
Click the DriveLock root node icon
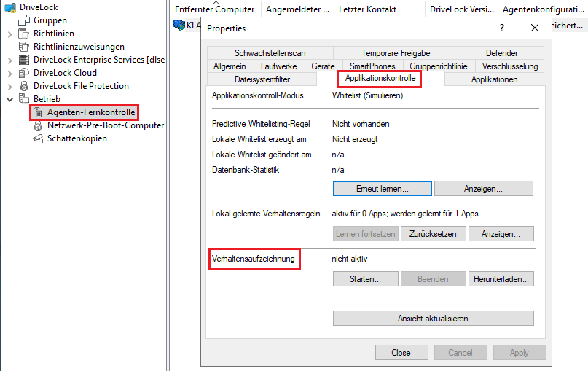(10, 7)
